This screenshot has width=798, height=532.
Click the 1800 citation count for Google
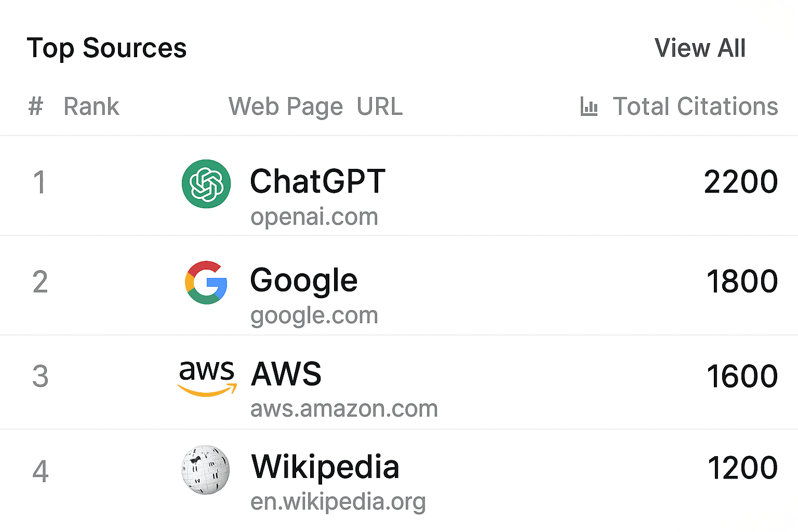pos(742,281)
